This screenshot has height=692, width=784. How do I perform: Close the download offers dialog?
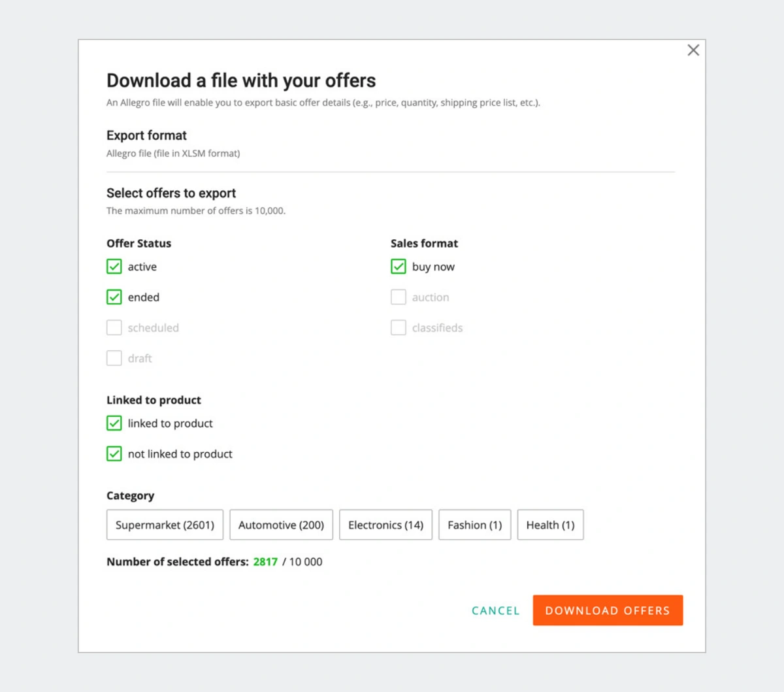693,50
